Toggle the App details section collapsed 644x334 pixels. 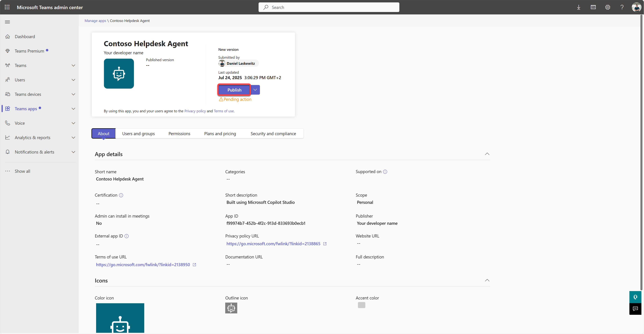(x=487, y=154)
